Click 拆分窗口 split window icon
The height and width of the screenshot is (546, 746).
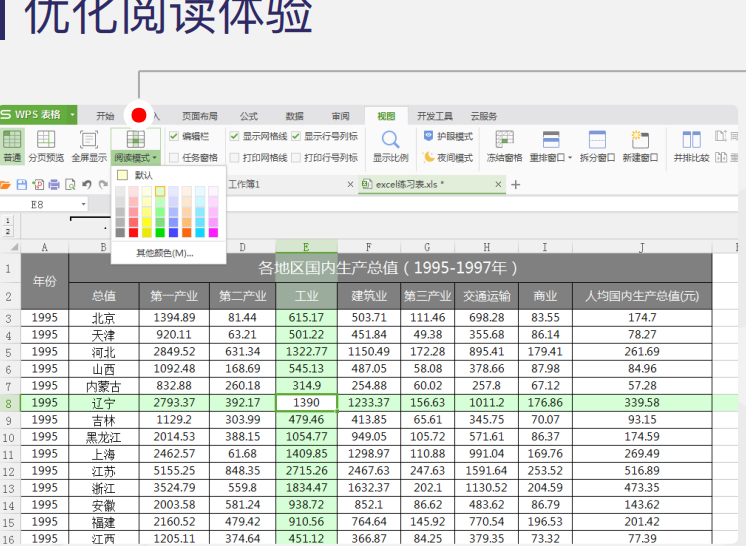597,139
